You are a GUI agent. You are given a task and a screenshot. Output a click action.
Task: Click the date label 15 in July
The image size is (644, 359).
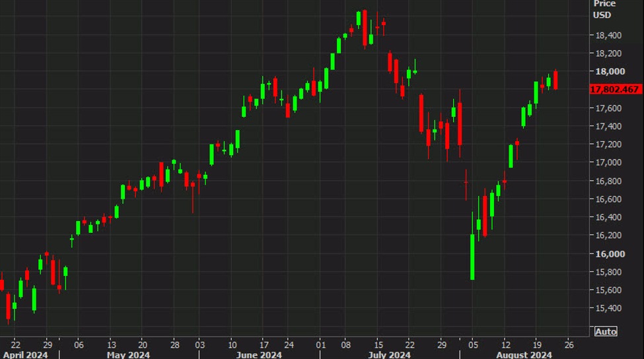(378, 344)
